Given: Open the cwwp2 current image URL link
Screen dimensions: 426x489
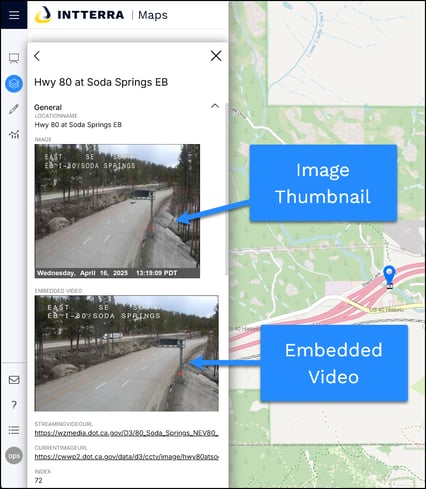Looking at the screenshot, I should tap(127, 457).
